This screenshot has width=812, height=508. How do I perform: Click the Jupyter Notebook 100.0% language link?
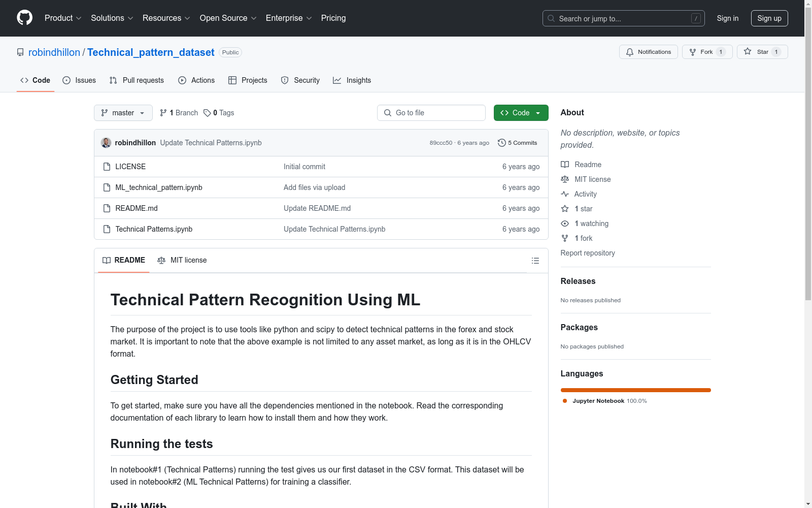point(605,401)
